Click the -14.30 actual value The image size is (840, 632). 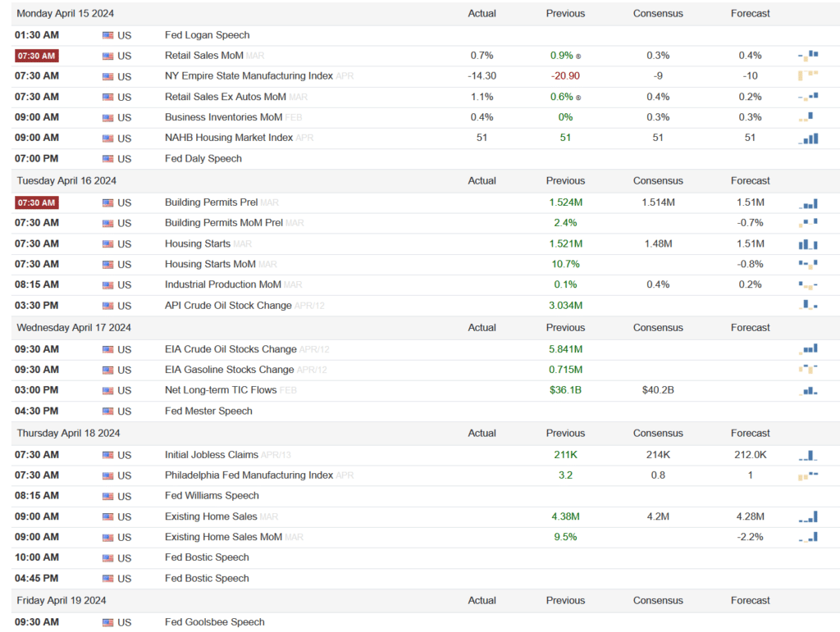[482, 75]
